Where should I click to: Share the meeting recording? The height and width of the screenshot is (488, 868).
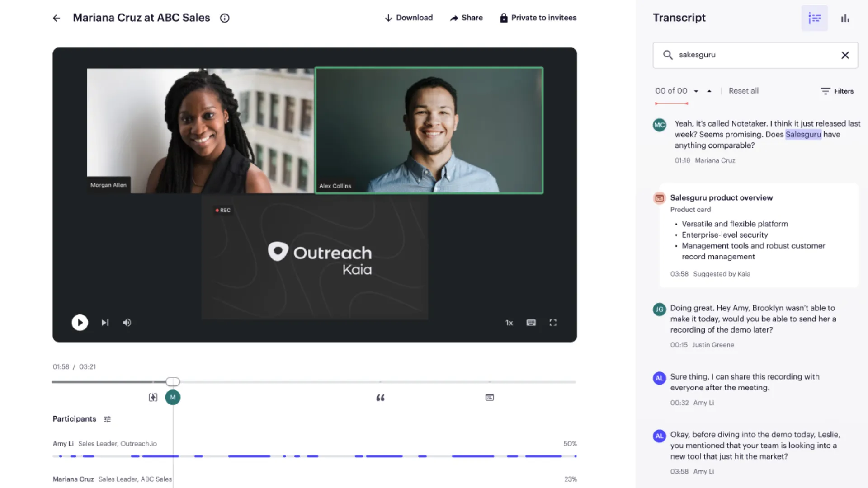467,18
